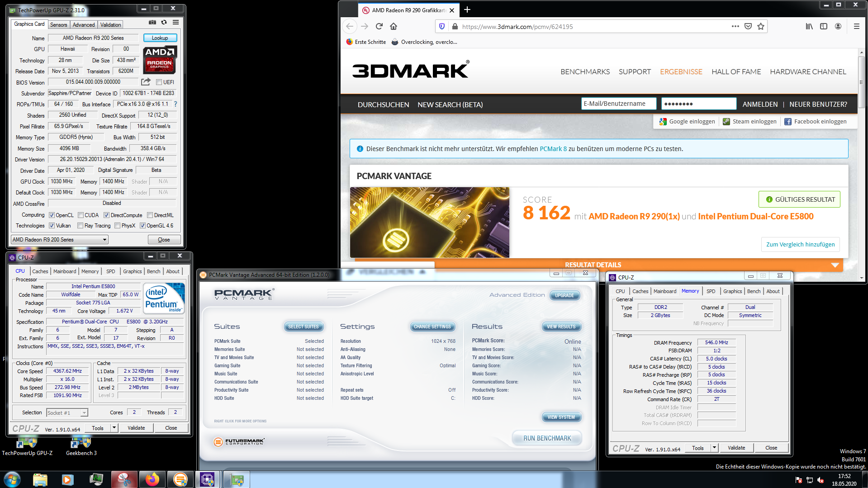This screenshot has height=488, width=868.
Task: Click the BIOS export share icon in GPU-Z
Action: 146,82
